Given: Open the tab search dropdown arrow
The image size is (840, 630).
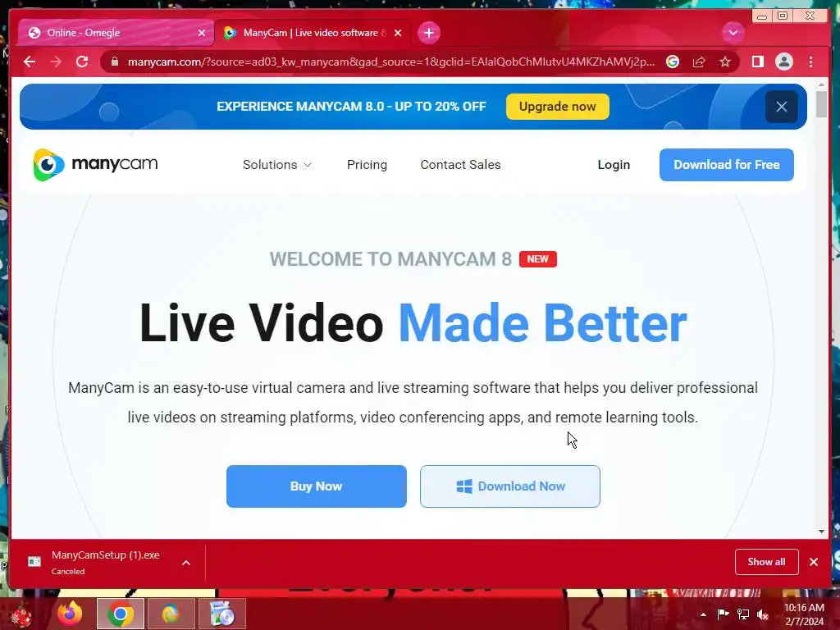Looking at the screenshot, I should click(733, 33).
